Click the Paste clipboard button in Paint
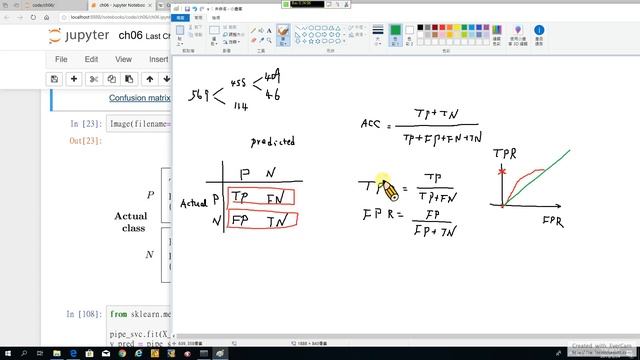 180,35
